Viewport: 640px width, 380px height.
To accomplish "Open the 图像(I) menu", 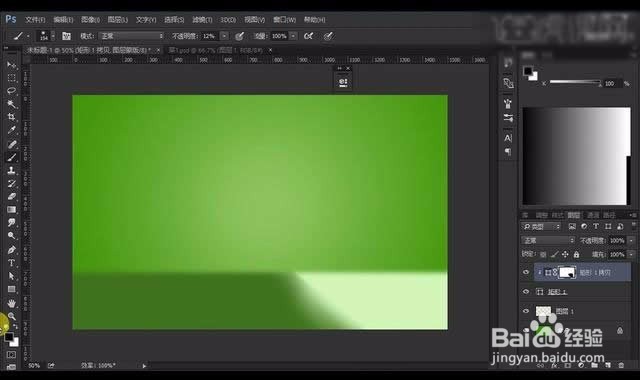I will point(90,20).
